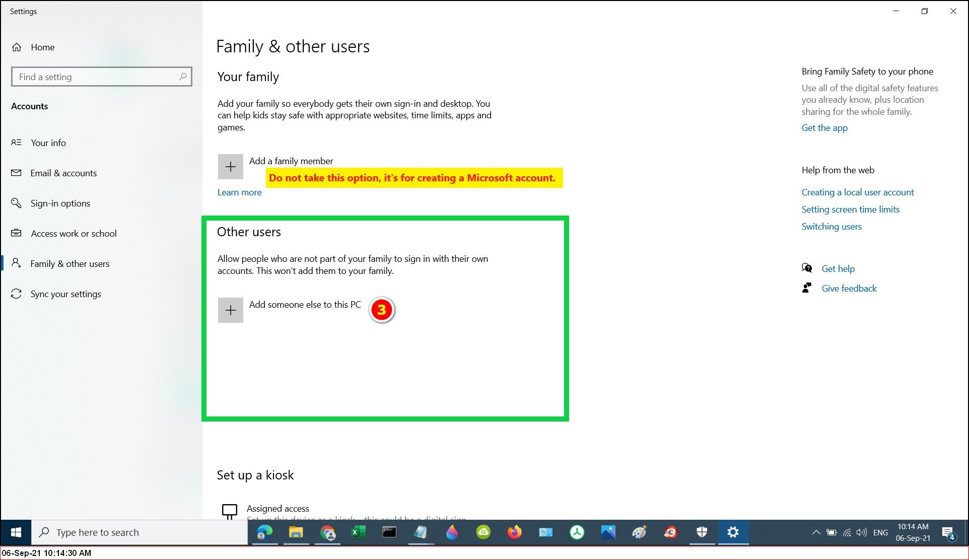Click the Find a setting search box
The height and width of the screenshot is (560, 969).
point(96,77)
